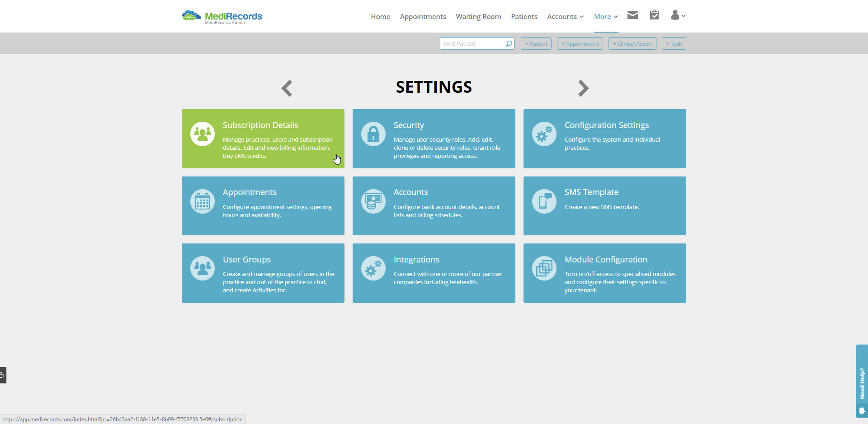Open the Appointments settings tile title
868x424 pixels.
[x=250, y=192]
